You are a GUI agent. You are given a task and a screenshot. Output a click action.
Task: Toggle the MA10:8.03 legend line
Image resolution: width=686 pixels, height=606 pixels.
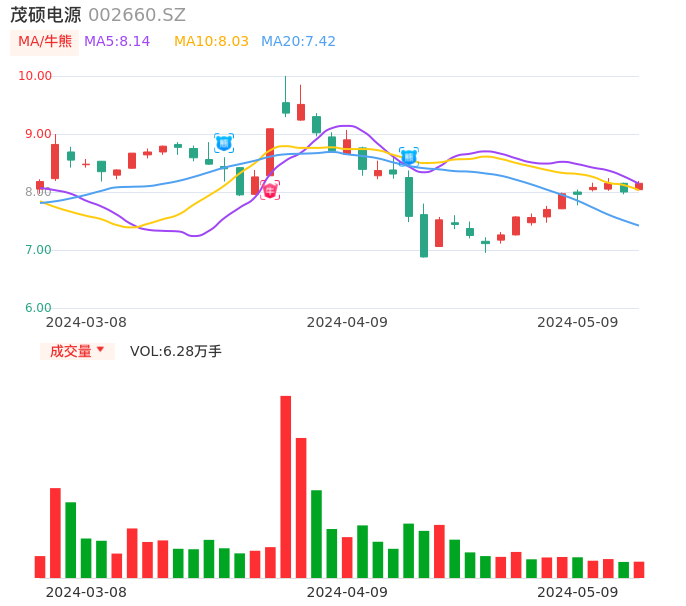(211, 42)
